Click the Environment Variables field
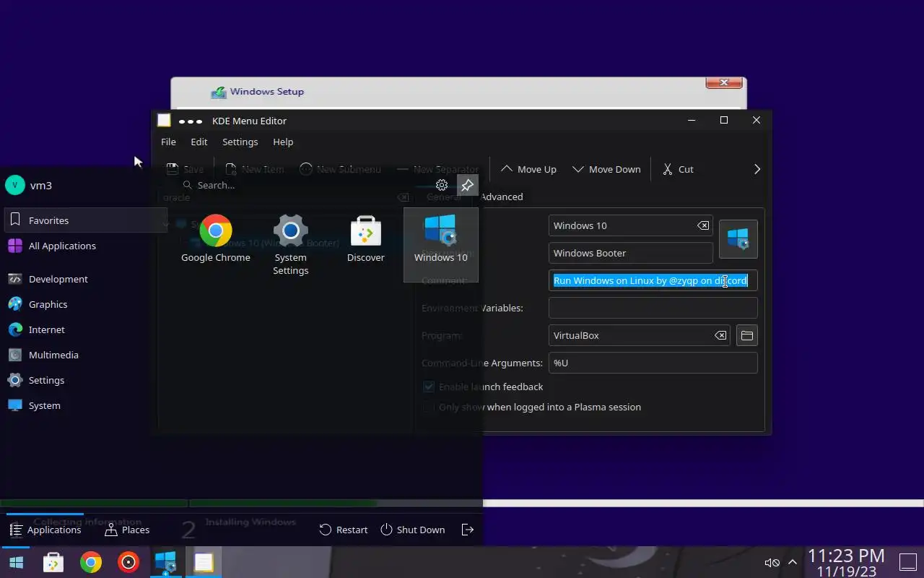The height and width of the screenshot is (578, 924). pos(653,308)
